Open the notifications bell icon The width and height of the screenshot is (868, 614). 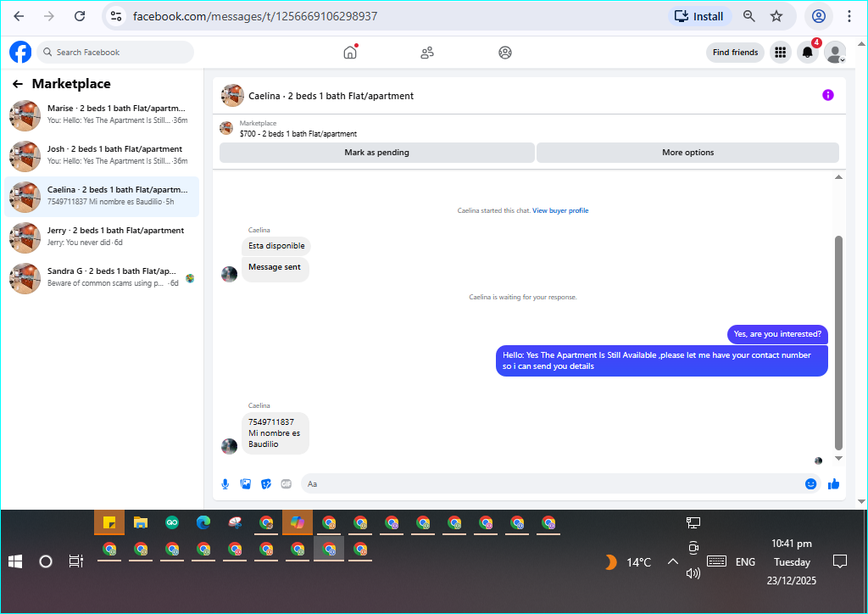pyautogui.click(x=808, y=53)
